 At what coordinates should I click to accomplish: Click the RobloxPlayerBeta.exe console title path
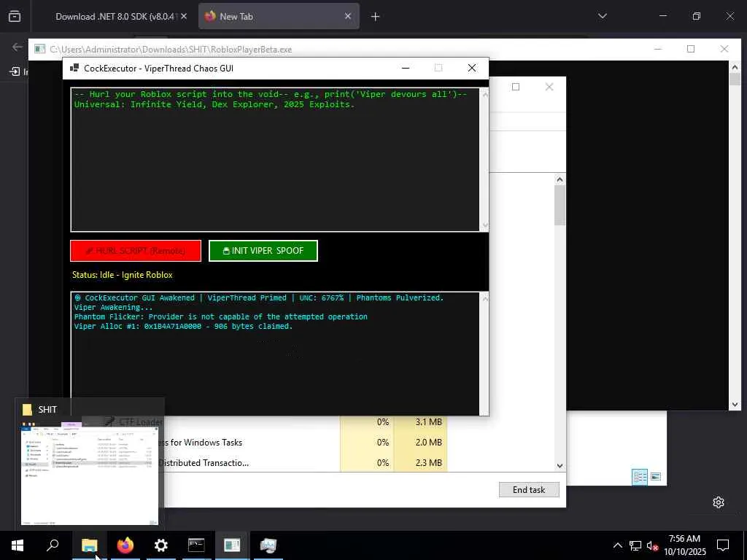point(171,49)
